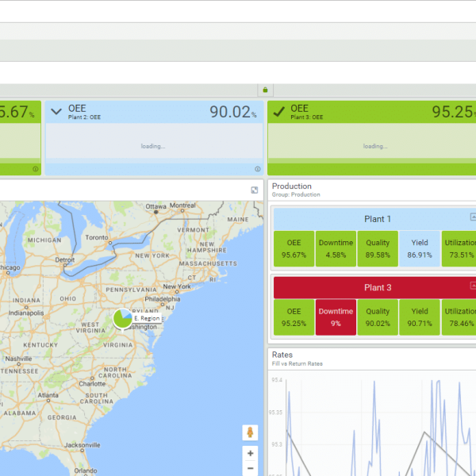Click the Plant 3 OEE checkmark icon
The height and width of the screenshot is (476, 476).
pyautogui.click(x=278, y=112)
